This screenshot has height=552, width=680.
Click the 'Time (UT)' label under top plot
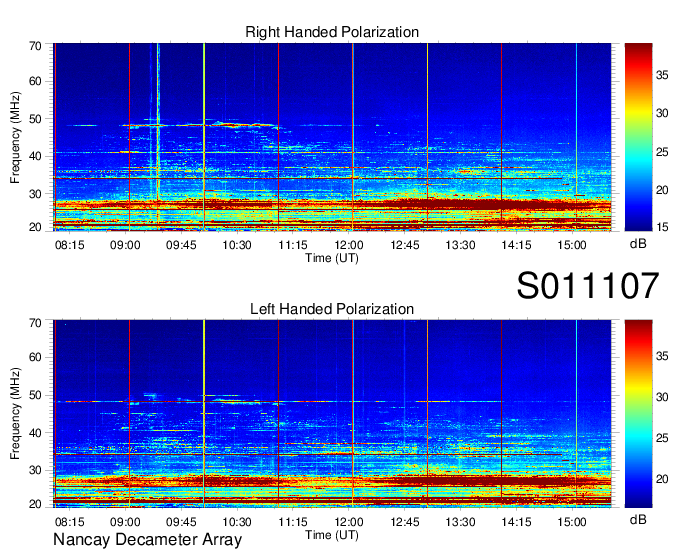[x=332, y=258]
